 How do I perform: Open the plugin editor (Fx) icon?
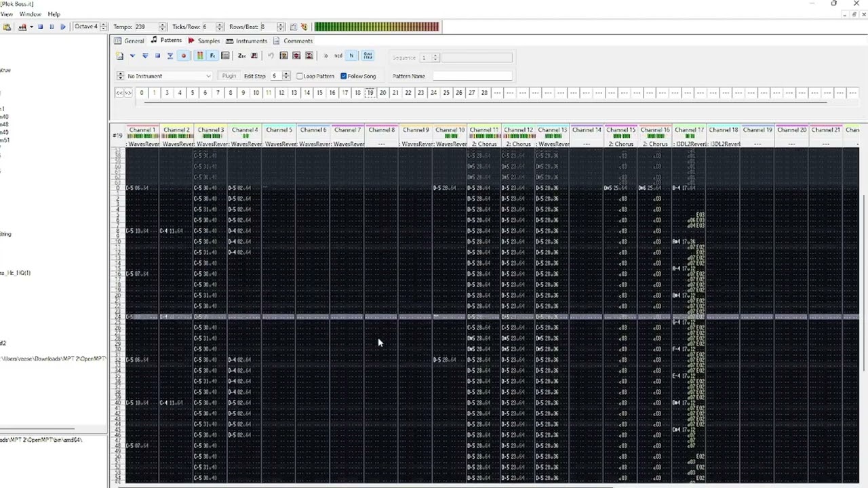pyautogui.click(x=212, y=56)
